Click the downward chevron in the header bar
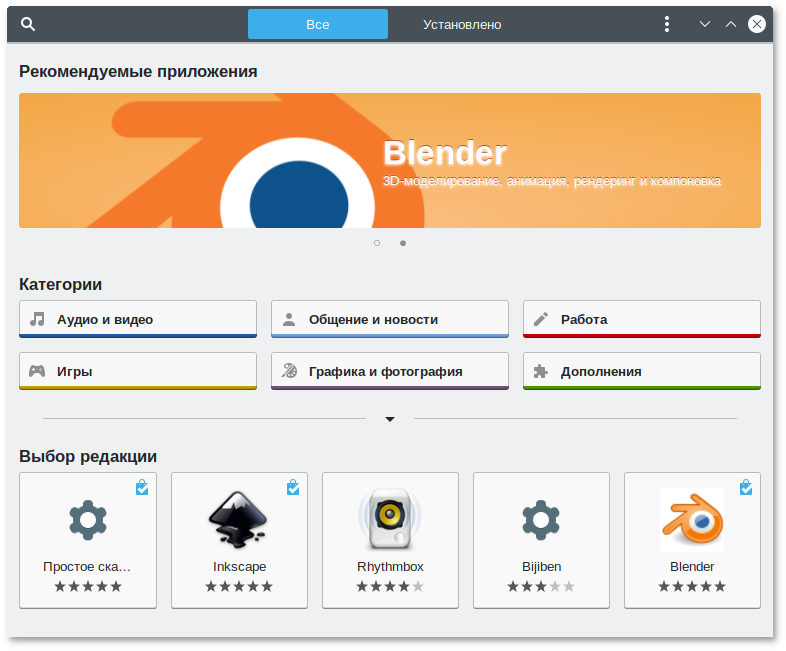This screenshot has width=786, height=651. pyautogui.click(x=705, y=24)
